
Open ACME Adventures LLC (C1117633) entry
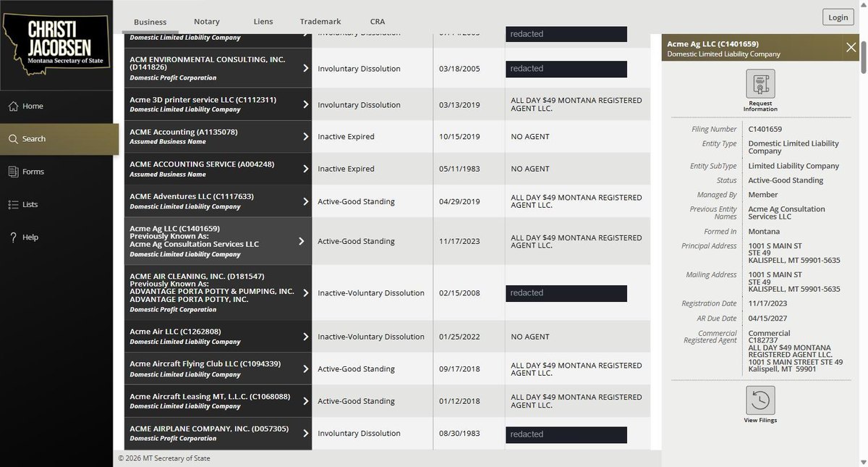(x=191, y=196)
